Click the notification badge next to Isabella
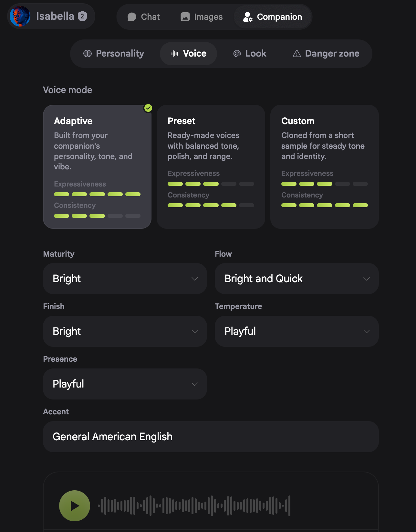The image size is (416, 532). (x=82, y=16)
